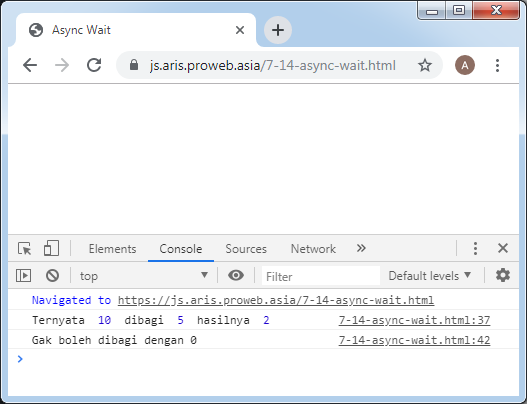Go back to the previous page

[x=30, y=65]
